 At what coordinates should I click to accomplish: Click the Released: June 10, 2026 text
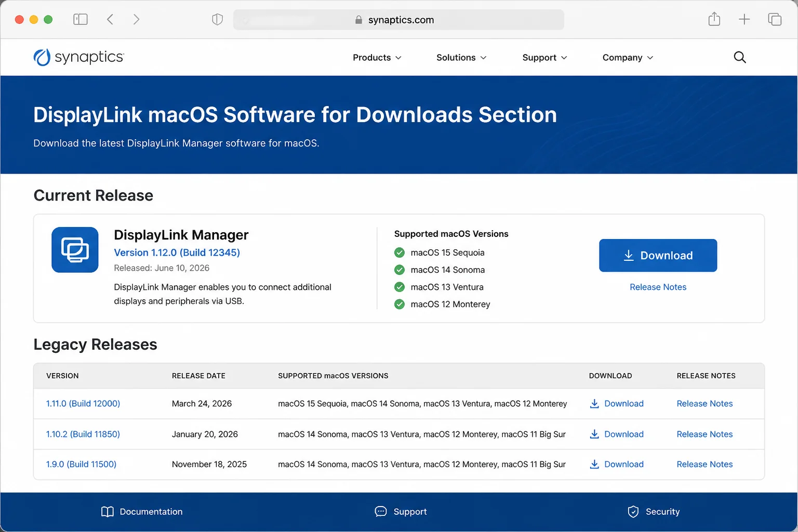(162, 268)
